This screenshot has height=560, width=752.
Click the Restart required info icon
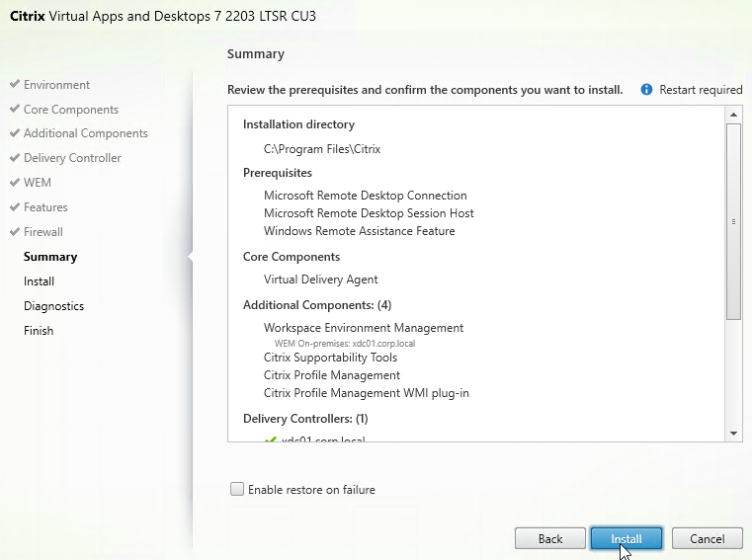point(646,89)
